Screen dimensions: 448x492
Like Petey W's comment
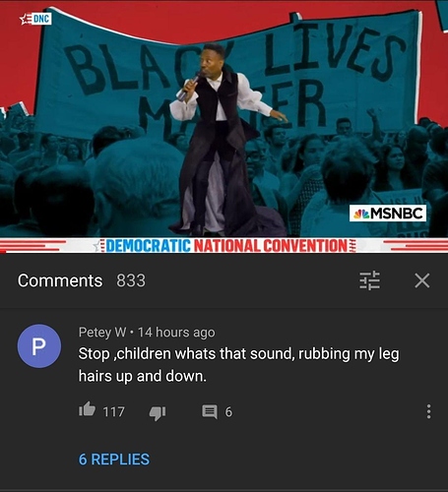pos(87,409)
